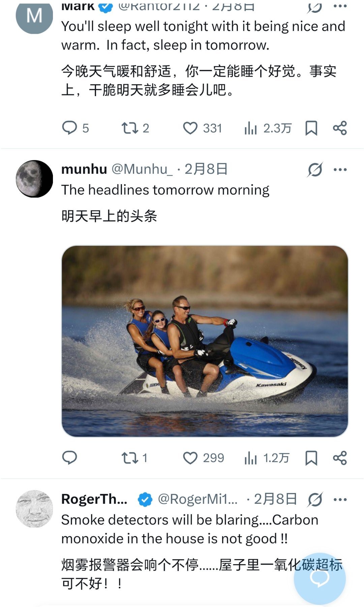
Task: Open the jet ski photo in munhu's tweet
Action: pyautogui.click(x=205, y=341)
